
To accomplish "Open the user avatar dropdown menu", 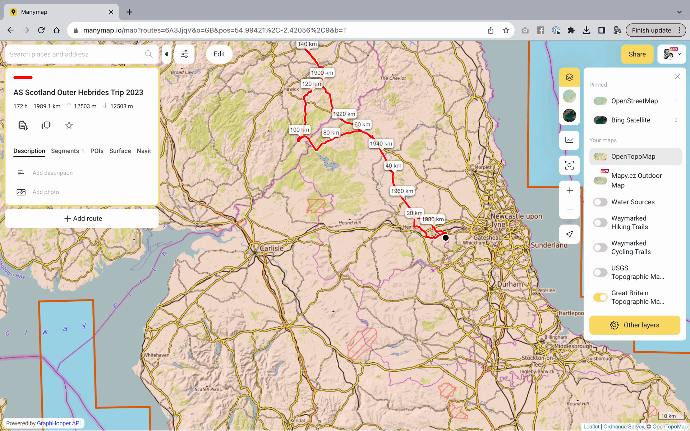I will tap(672, 54).
